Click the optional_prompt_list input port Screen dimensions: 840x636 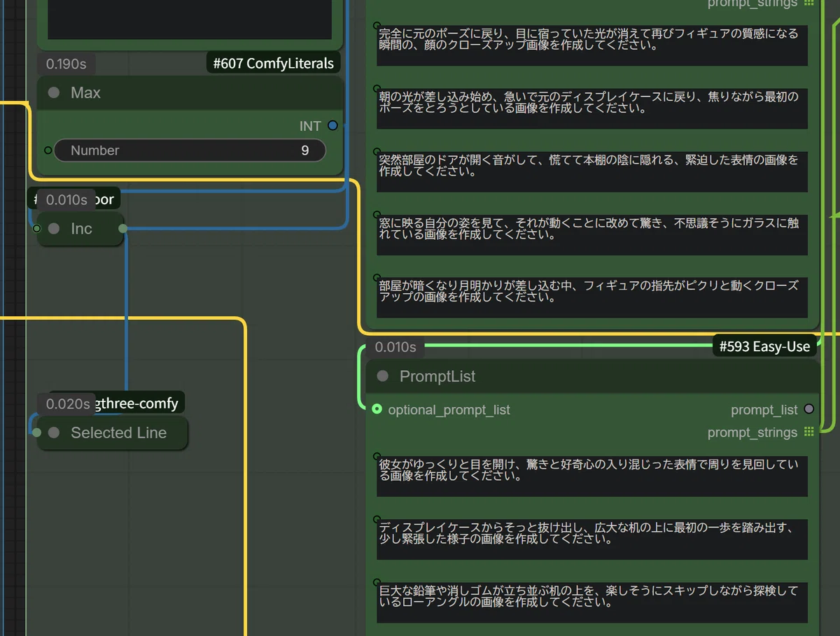click(377, 409)
